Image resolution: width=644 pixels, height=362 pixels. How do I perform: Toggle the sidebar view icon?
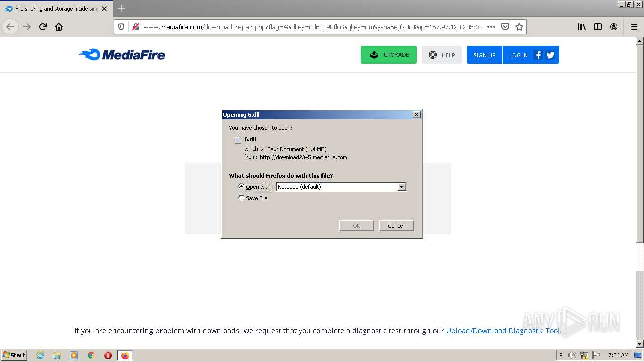click(598, 27)
